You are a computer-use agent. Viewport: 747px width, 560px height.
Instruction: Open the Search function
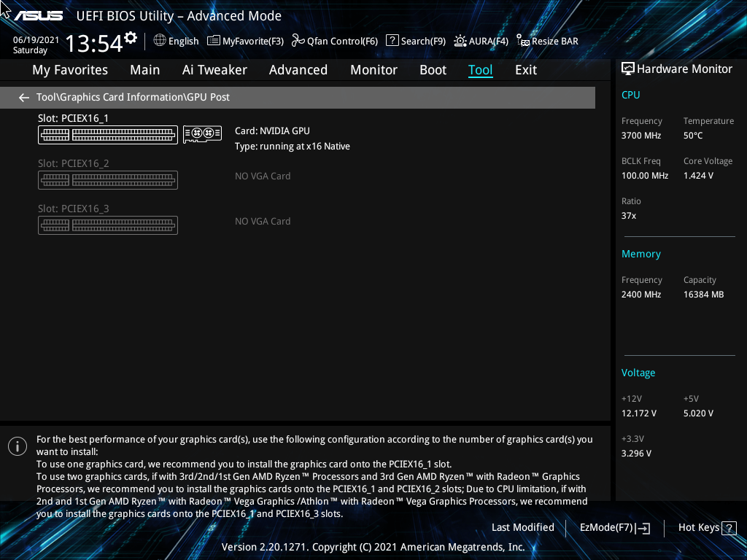tap(415, 41)
